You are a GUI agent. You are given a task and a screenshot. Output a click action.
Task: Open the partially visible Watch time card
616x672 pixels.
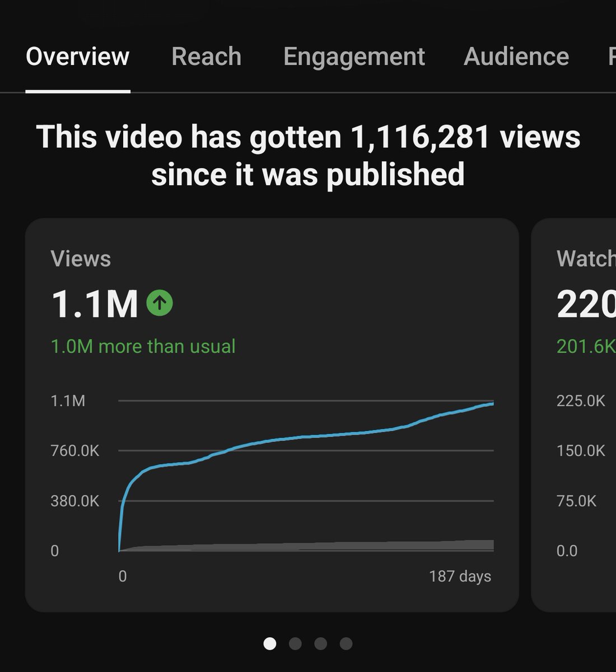[573, 415]
